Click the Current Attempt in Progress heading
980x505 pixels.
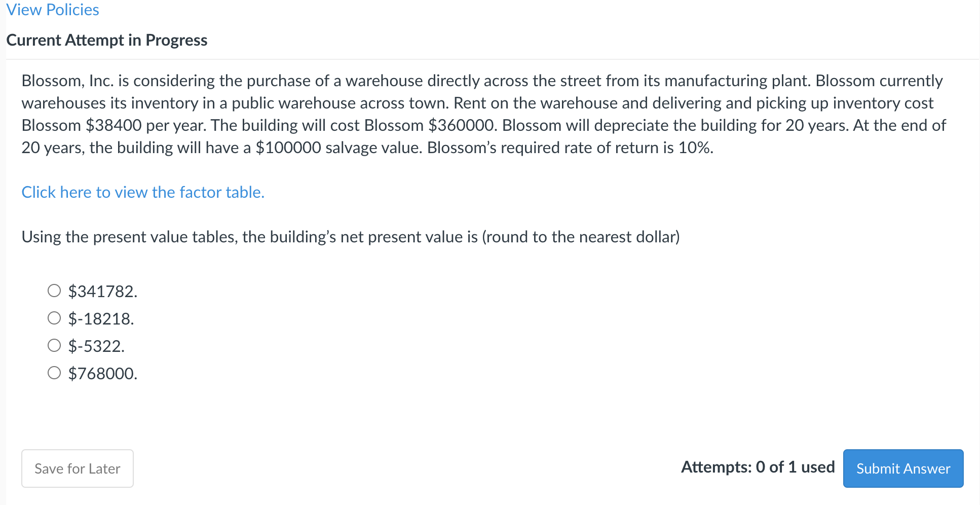[106, 40]
